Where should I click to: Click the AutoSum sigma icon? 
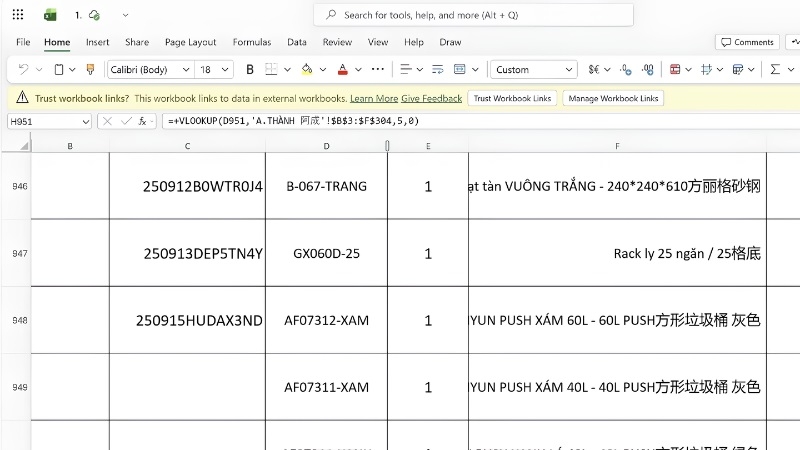click(x=775, y=69)
